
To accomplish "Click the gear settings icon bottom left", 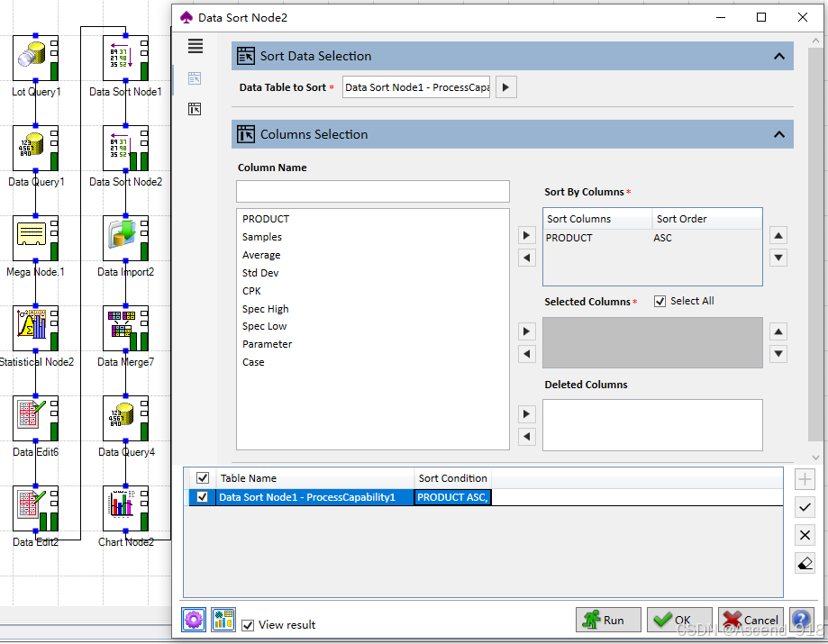I will coord(193,620).
